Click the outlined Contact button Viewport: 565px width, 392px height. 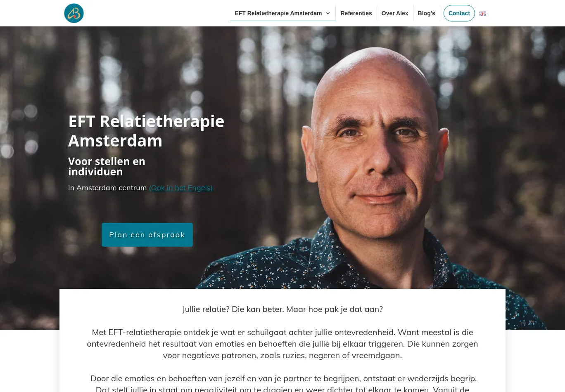click(x=459, y=13)
